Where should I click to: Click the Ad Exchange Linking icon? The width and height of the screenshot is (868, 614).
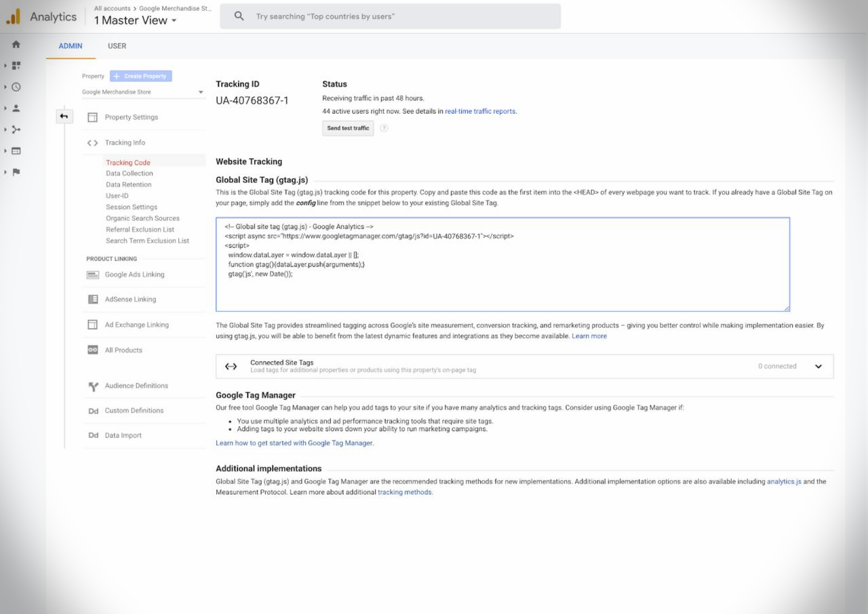(93, 325)
